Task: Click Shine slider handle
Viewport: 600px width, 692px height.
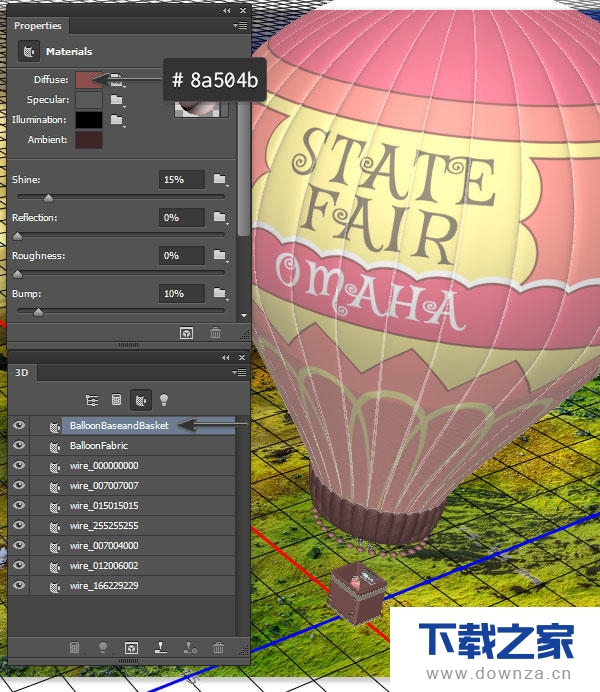Action: pyautogui.click(x=49, y=198)
